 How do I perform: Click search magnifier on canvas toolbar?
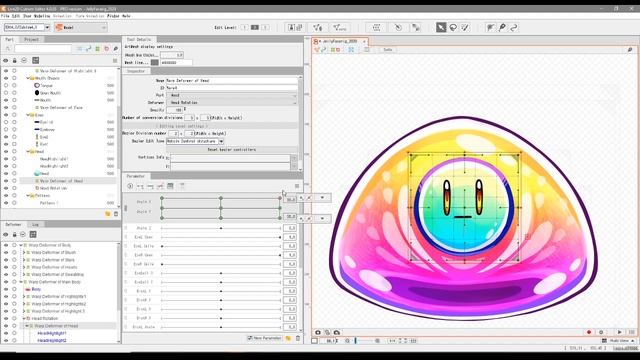point(630,49)
